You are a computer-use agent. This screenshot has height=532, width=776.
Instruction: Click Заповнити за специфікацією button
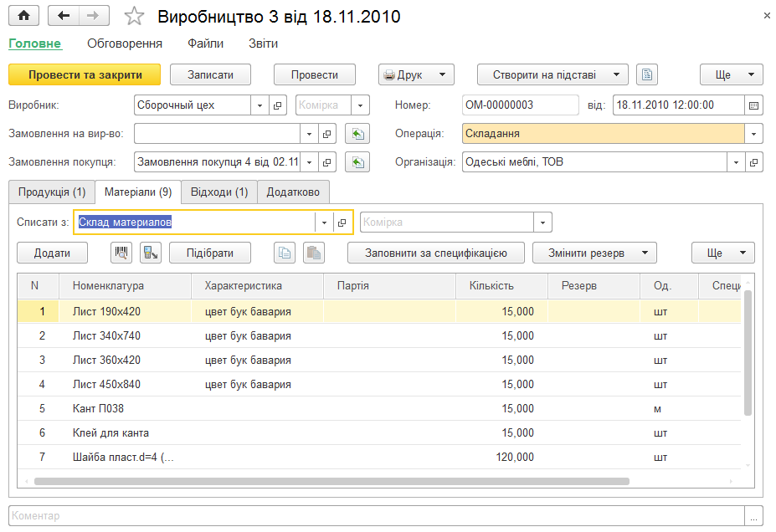pos(436,253)
